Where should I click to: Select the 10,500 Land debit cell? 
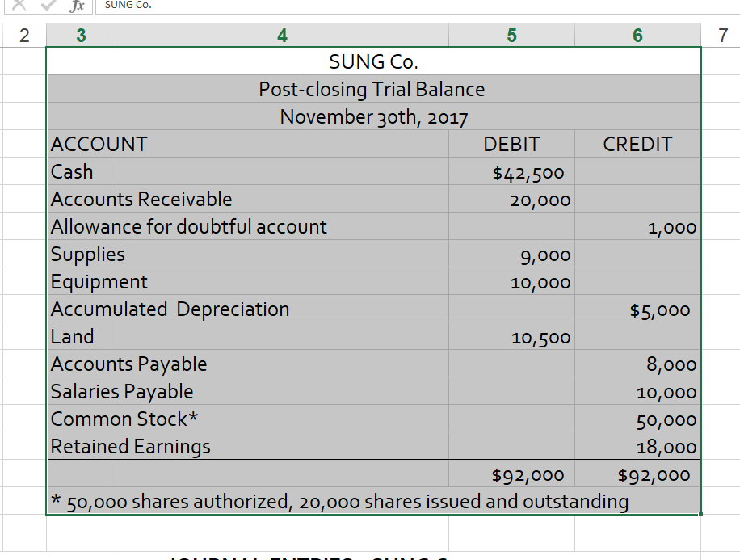pyautogui.click(x=511, y=335)
